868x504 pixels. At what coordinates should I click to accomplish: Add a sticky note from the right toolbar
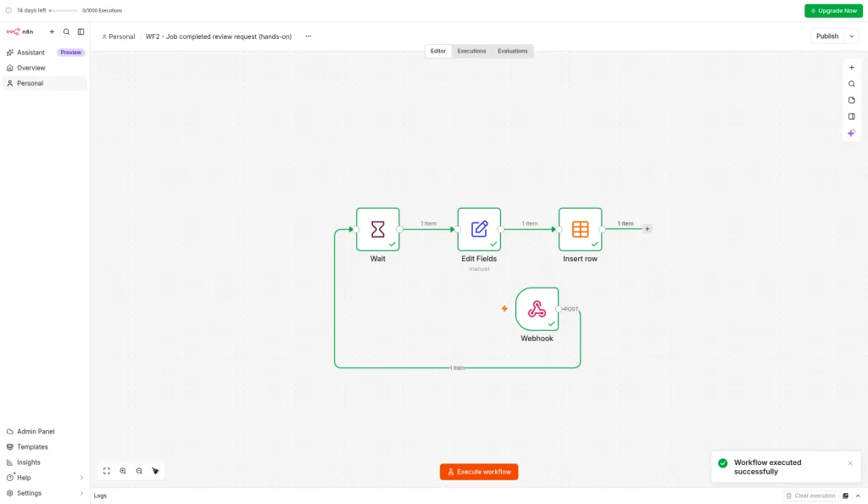pyautogui.click(x=851, y=100)
